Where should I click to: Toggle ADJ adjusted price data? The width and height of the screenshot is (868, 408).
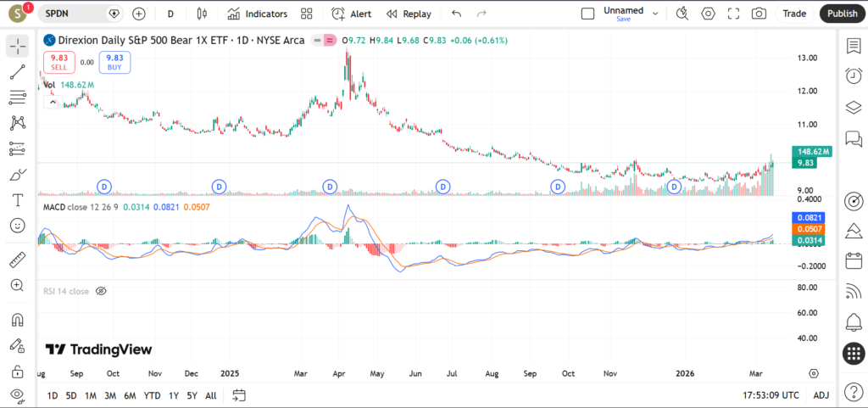[821, 395]
